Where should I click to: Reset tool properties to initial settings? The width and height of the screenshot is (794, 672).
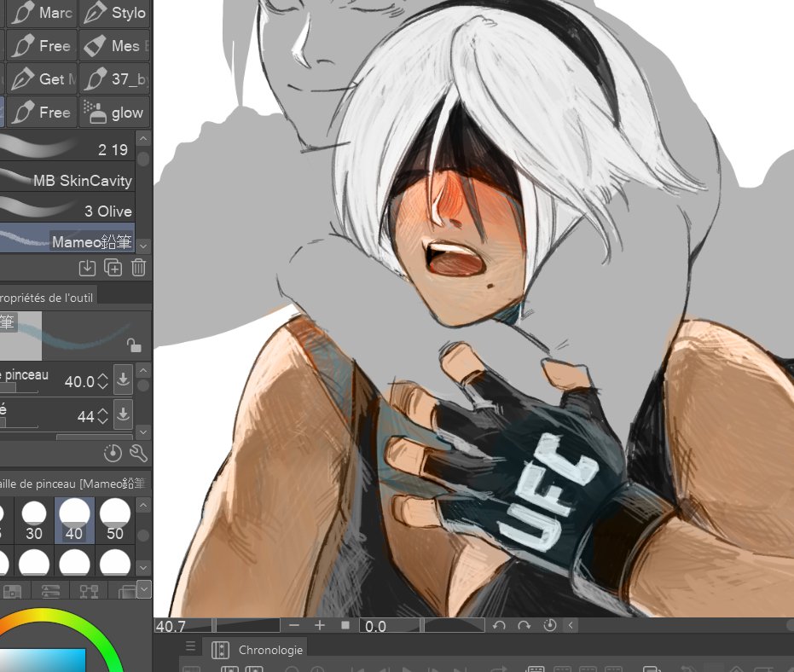click(113, 453)
